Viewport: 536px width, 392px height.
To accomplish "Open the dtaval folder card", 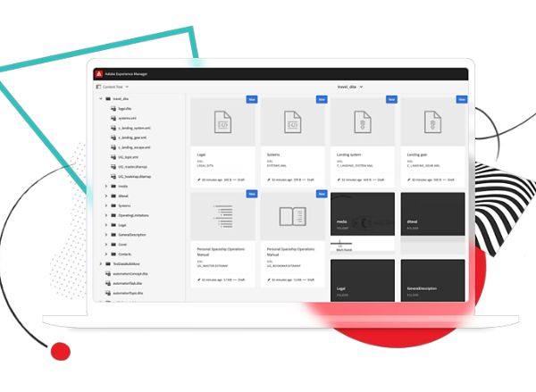I will click(432, 214).
